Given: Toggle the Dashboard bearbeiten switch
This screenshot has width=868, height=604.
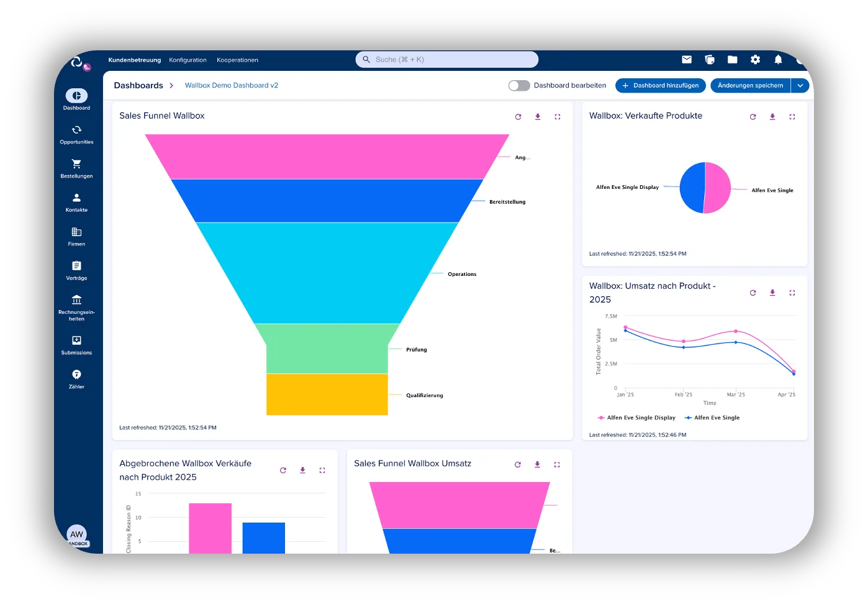Looking at the screenshot, I should (519, 86).
